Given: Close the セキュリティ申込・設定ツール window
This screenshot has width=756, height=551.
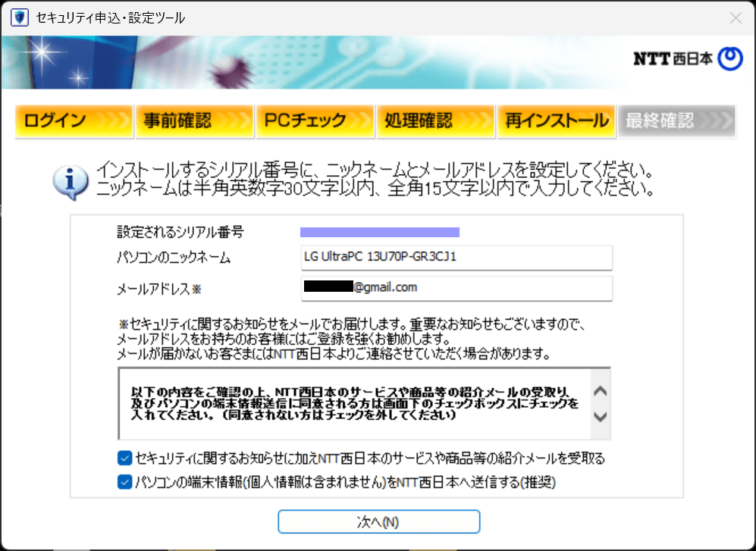Looking at the screenshot, I should [x=735, y=17].
